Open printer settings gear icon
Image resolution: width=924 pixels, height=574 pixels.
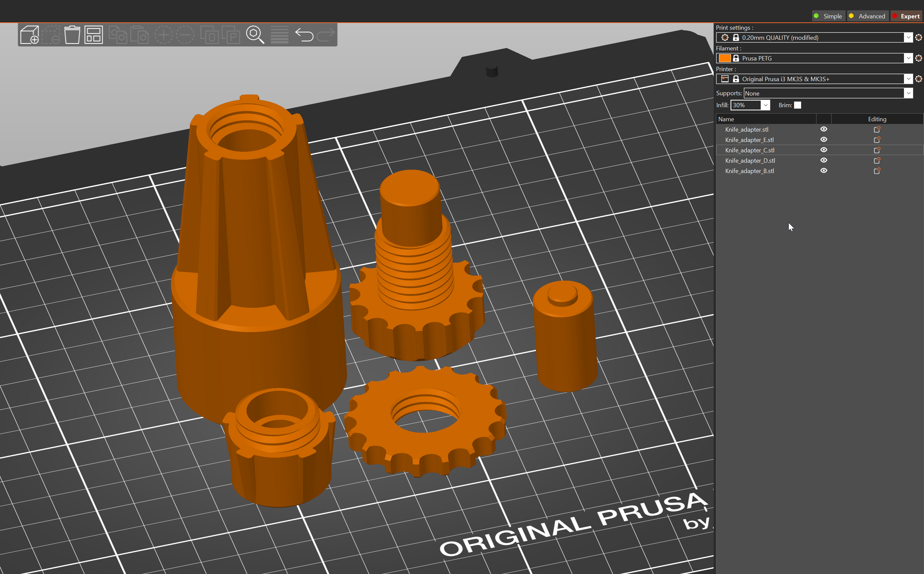click(x=918, y=79)
